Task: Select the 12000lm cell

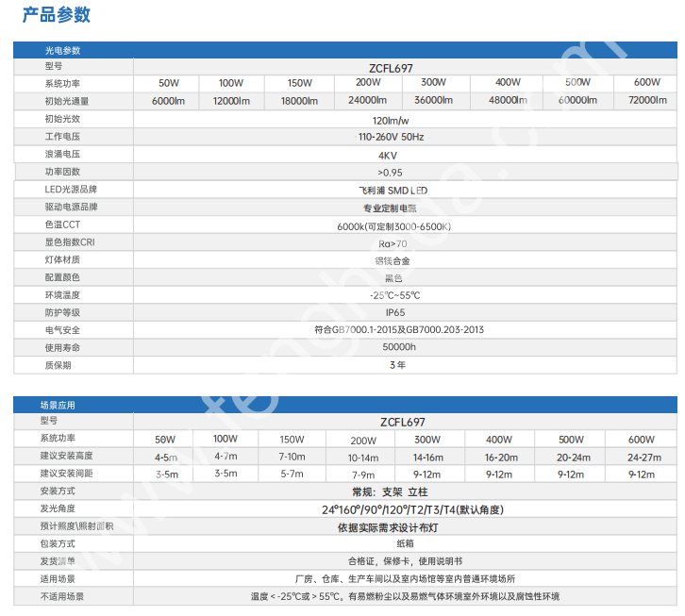Action: [231, 101]
